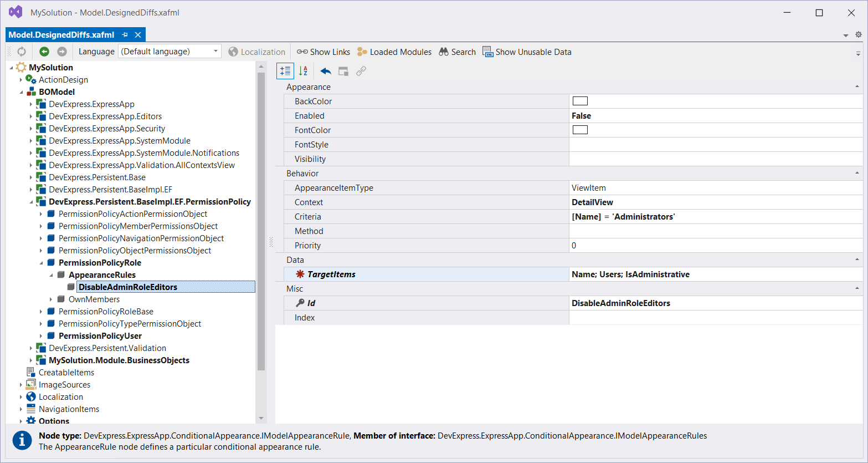Click the AppearanceRules node icon
Viewport: 868px width, 463px height.
point(61,274)
